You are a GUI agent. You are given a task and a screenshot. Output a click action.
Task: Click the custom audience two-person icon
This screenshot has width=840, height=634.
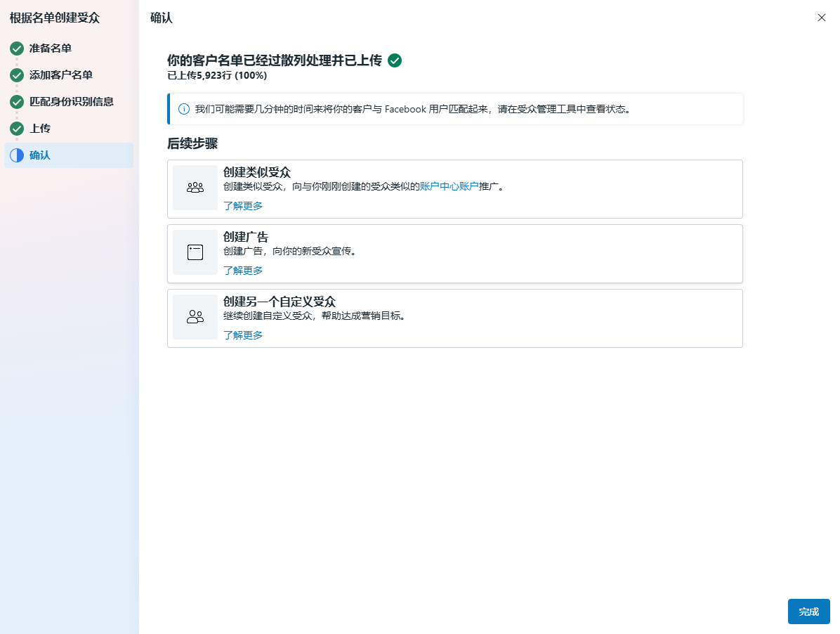195,317
